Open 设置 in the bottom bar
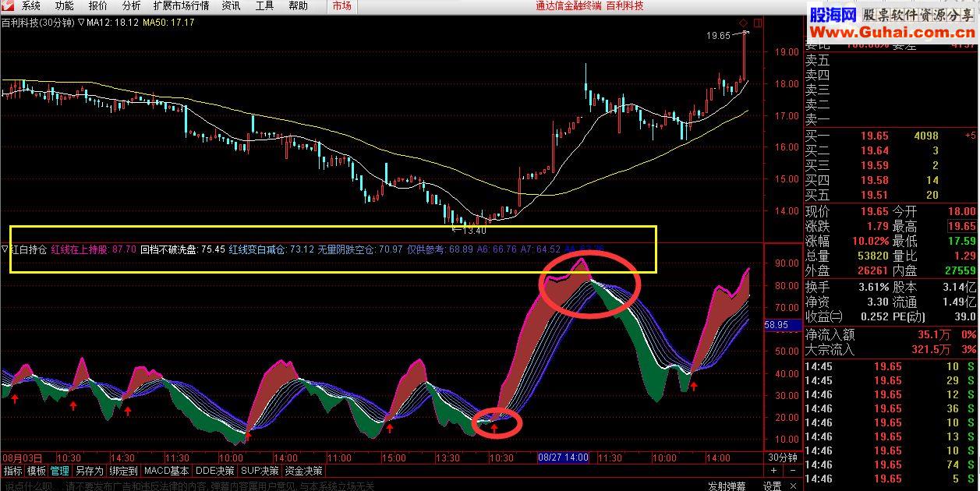The height and width of the screenshot is (491, 980). coord(773,486)
